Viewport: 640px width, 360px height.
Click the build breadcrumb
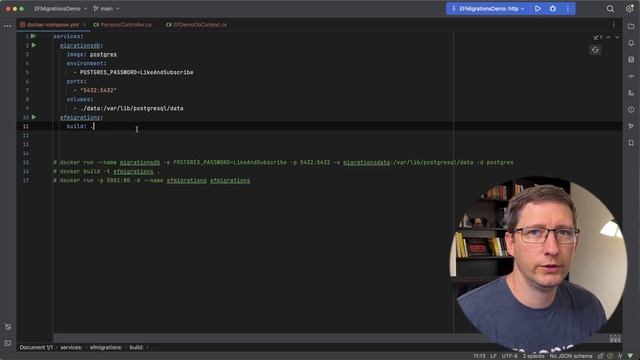(136, 347)
